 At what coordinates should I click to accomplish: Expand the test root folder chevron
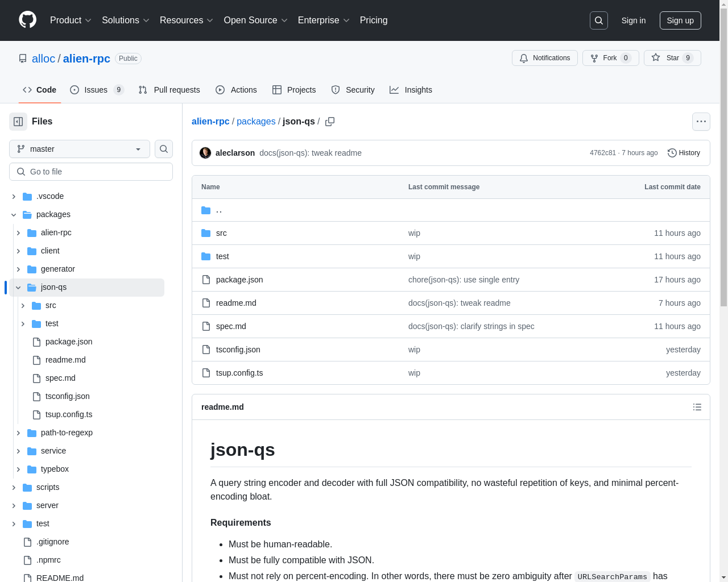pos(14,523)
